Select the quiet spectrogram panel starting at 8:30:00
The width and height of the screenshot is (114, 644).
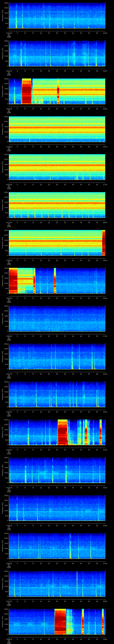(x=57, y=319)
